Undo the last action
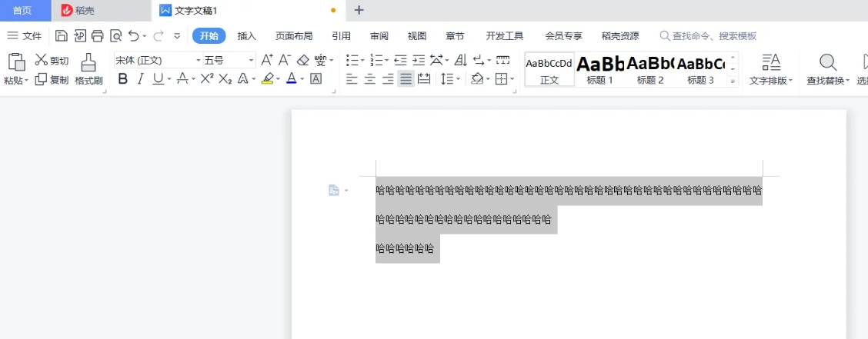868x339 pixels. 133,36
